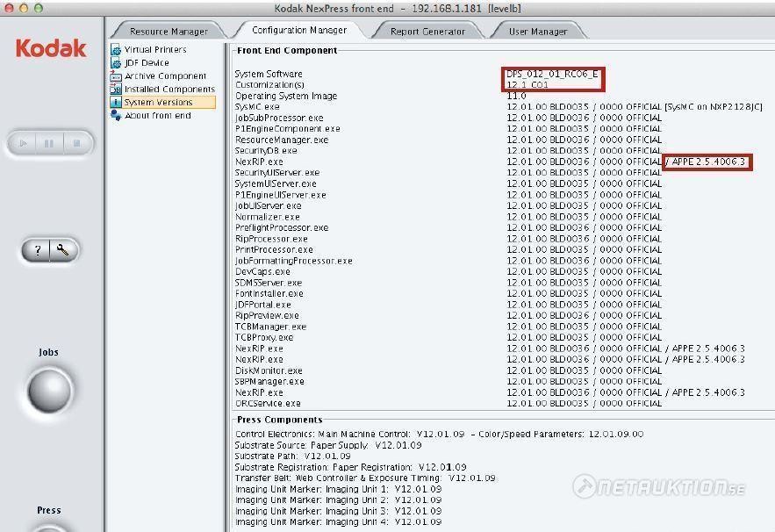
Task: Click the SysMC.exe row
Action: 499,107
